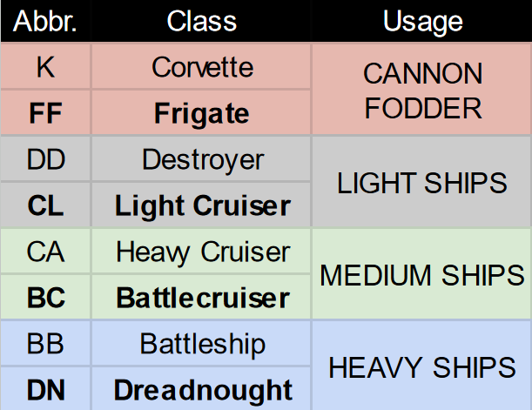Select the bold Dreadnought cell
Image resolution: width=532 pixels, height=410 pixels.
[x=202, y=390]
